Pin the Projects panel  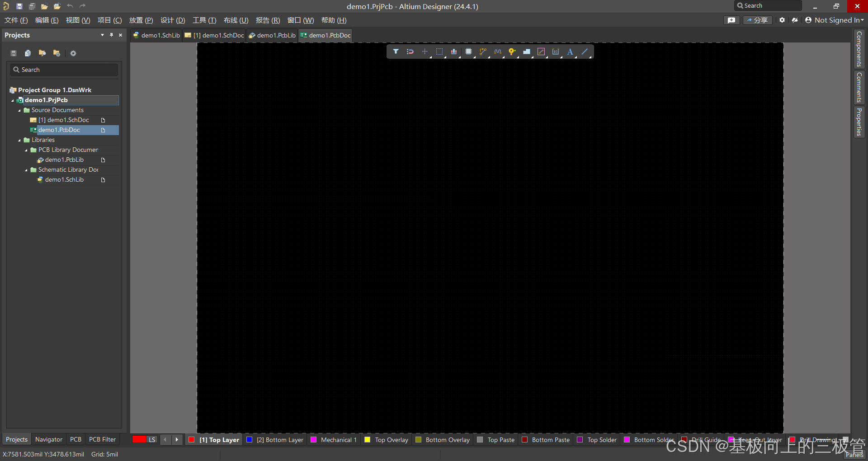tap(111, 35)
